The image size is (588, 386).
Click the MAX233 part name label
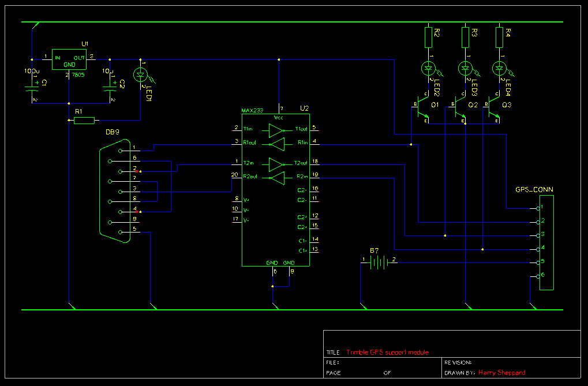252,110
